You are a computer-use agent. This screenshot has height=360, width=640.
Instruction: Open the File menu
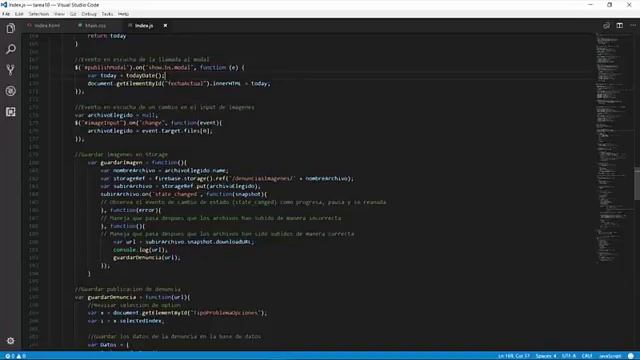(x=6, y=14)
